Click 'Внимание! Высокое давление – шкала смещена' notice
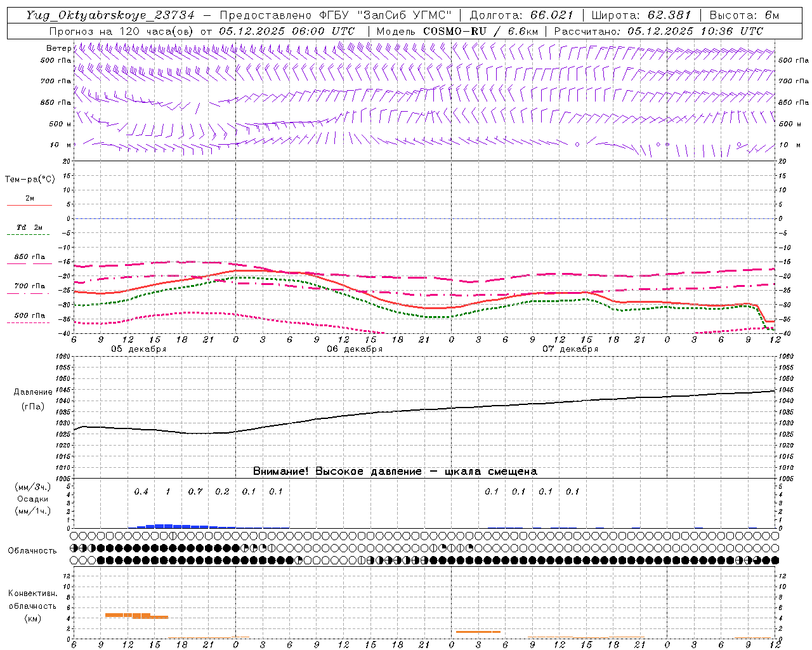 [x=395, y=472]
